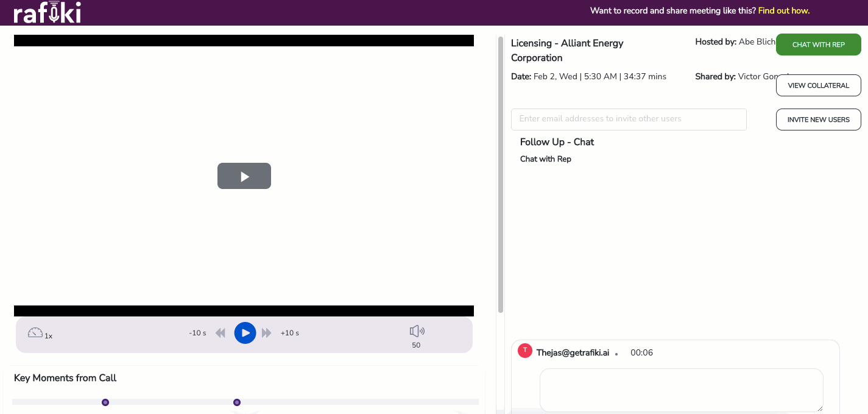The height and width of the screenshot is (414, 868).
Task: Click the volume speaker icon
Action: click(x=417, y=331)
